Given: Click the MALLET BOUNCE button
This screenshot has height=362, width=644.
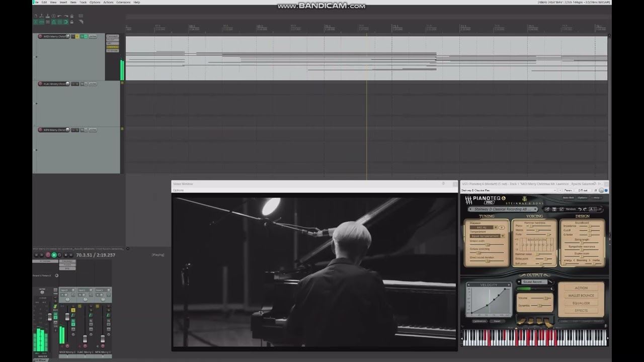Looking at the screenshot, I should 581,296.
